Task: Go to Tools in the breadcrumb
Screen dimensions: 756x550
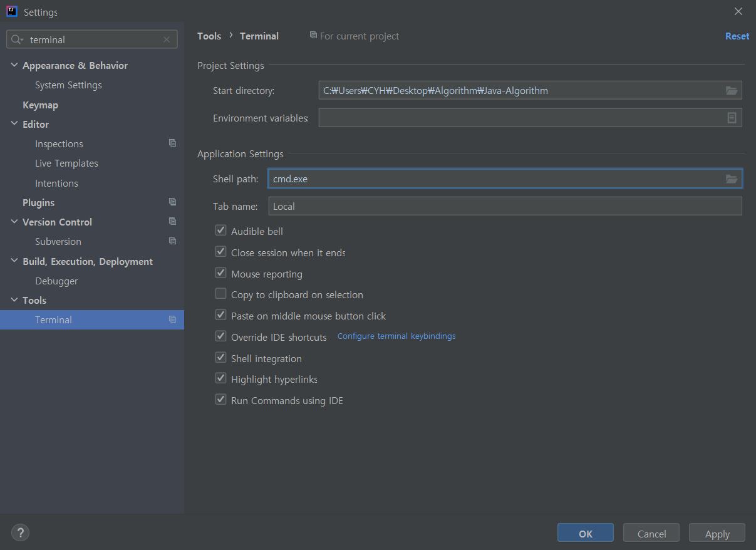Action: [209, 36]
